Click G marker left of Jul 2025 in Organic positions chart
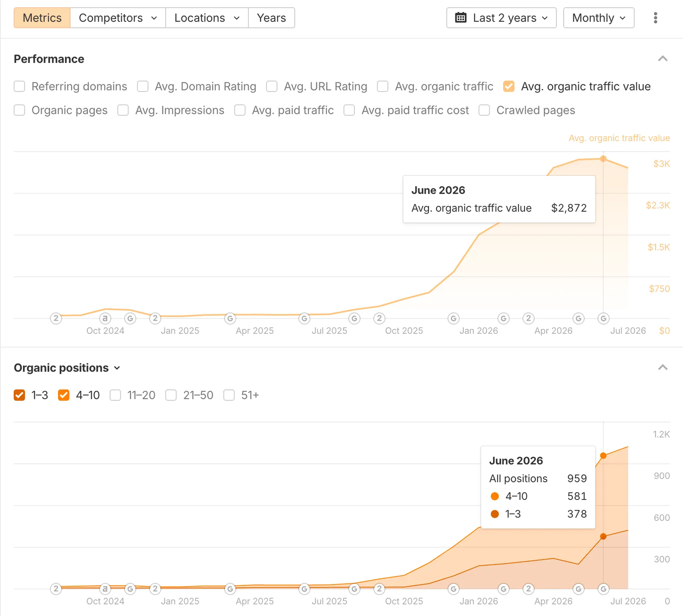This screenshot has height=616, width=683. (304, 589)
